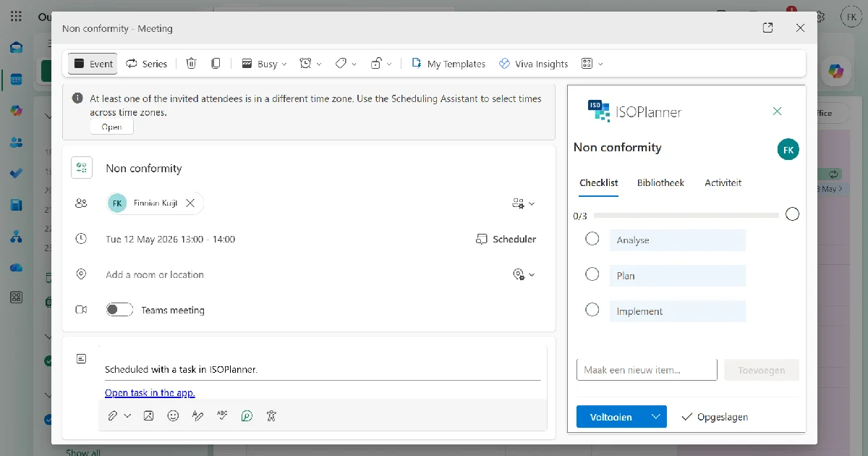Open My Templates add-in
This screenshot has width=868, height=456.
coord(448,64)
